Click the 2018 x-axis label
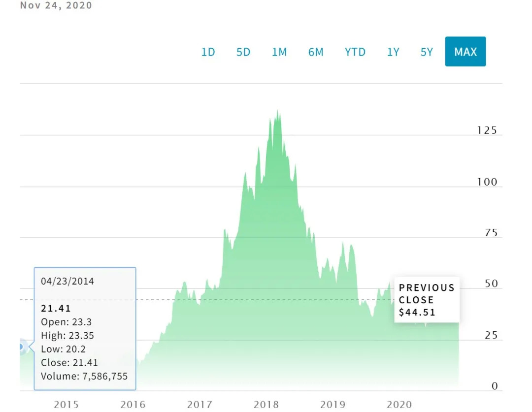 point(266,405)
